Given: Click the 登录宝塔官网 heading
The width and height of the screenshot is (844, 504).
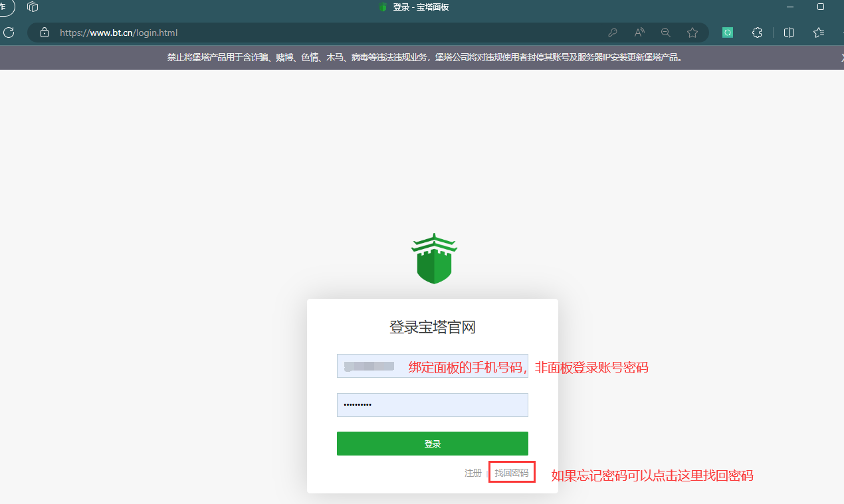Looking at the screenshot, I should [433, 327].
